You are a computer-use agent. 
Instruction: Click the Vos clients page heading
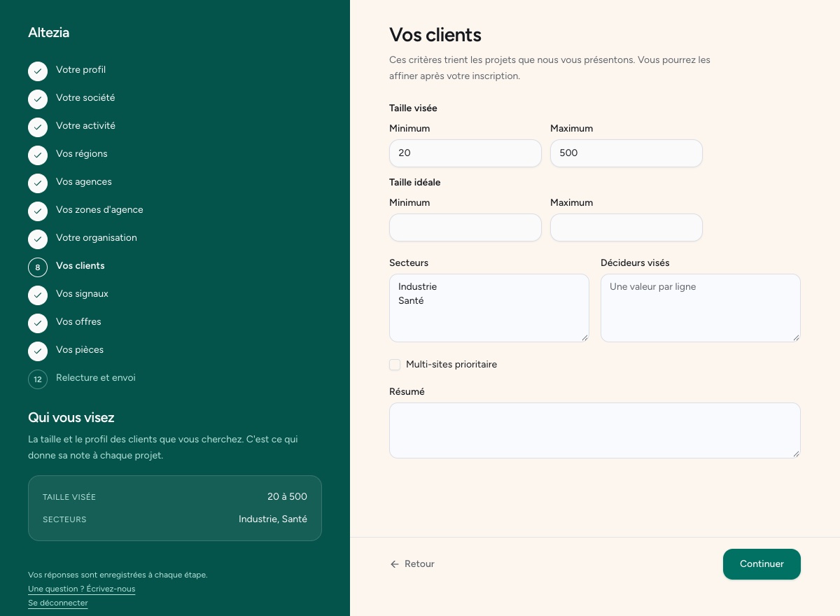435,35
